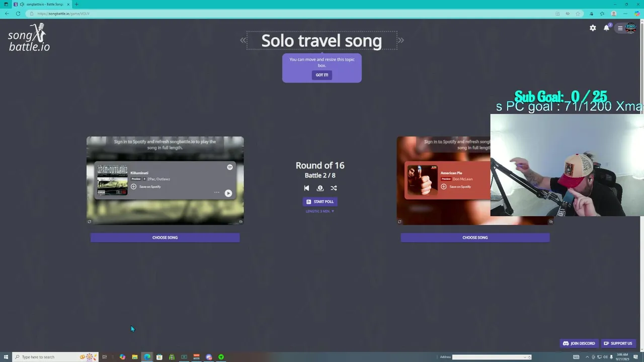Go back to the previous battle
Image resolution: width=644 pixels, height=362 pixels.
click(306, 188)
